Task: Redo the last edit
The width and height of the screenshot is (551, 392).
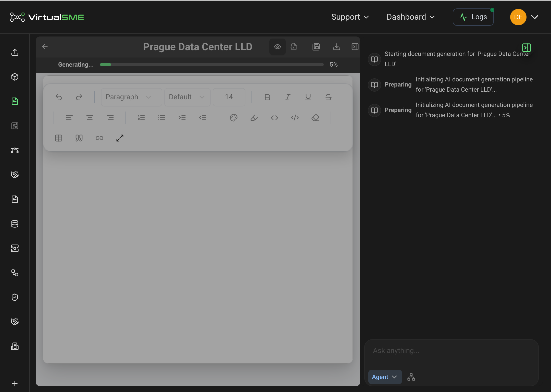Action: [79, 97]
